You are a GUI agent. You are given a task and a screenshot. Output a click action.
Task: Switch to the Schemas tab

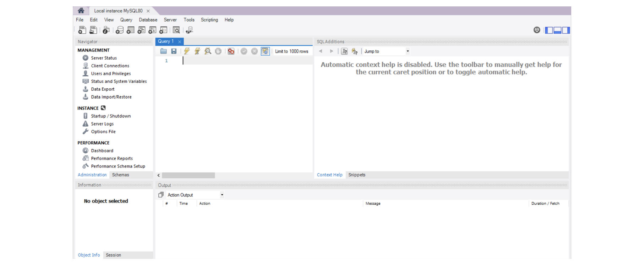[120, 175]
